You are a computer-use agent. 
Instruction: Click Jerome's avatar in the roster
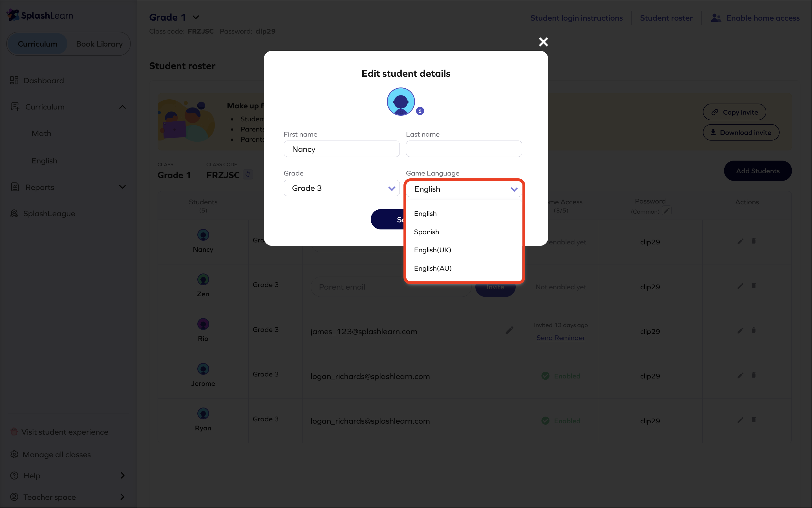203,369
